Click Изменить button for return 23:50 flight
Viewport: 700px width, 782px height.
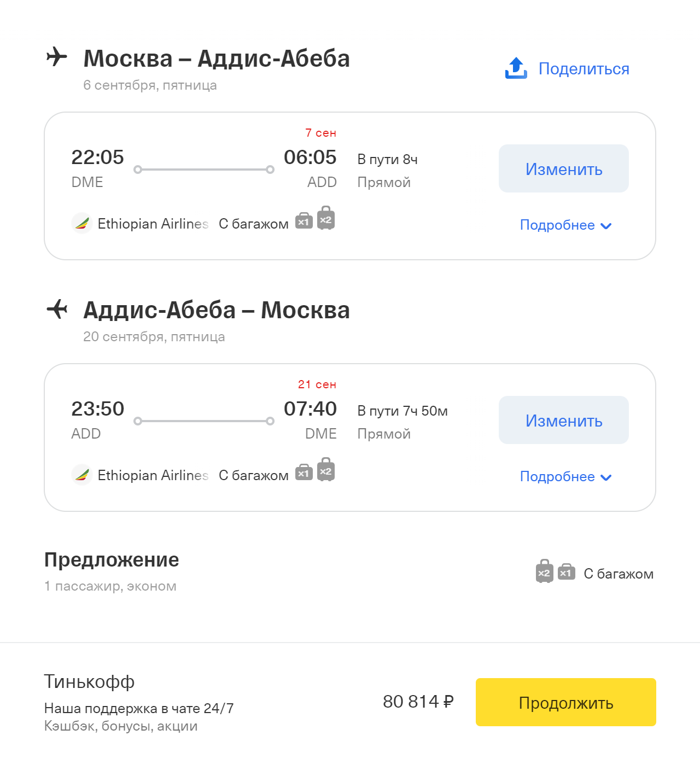(x=564, y=420)
